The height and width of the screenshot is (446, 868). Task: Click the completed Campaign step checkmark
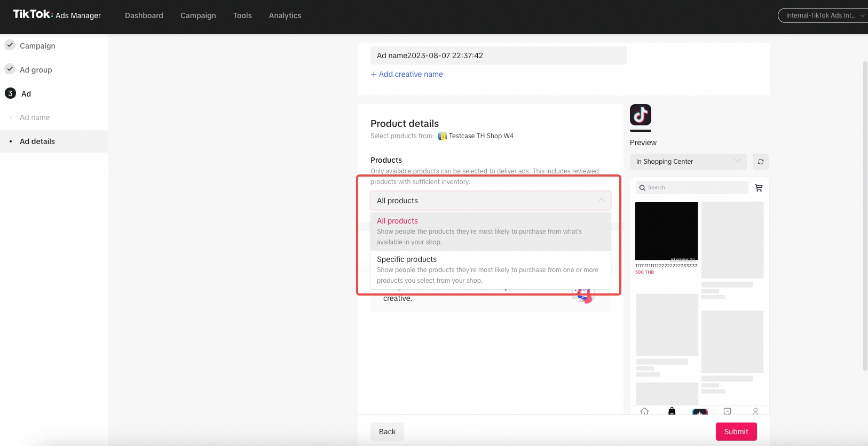[x=10, y=45]
